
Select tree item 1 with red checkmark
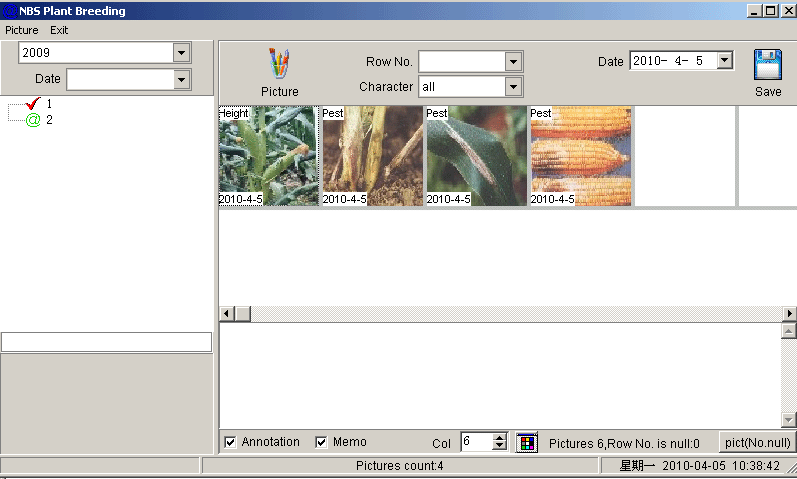point(33,104)
